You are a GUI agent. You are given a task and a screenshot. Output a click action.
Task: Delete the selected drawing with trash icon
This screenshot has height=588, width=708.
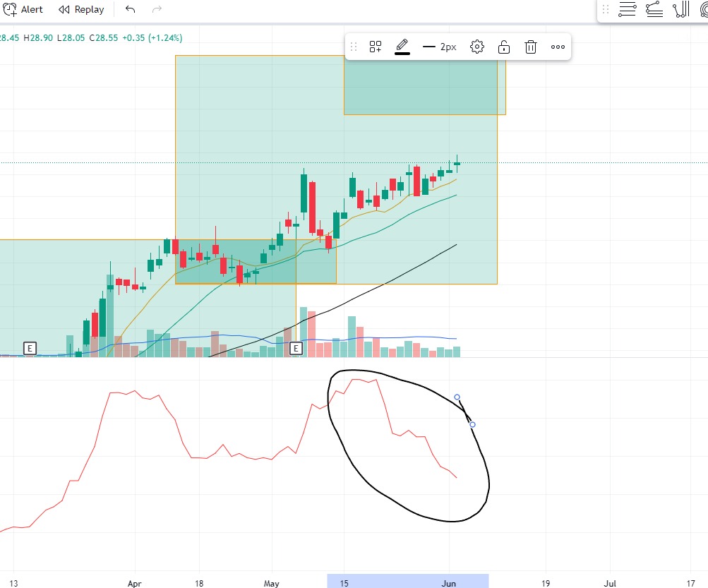[x=531, y=47]
